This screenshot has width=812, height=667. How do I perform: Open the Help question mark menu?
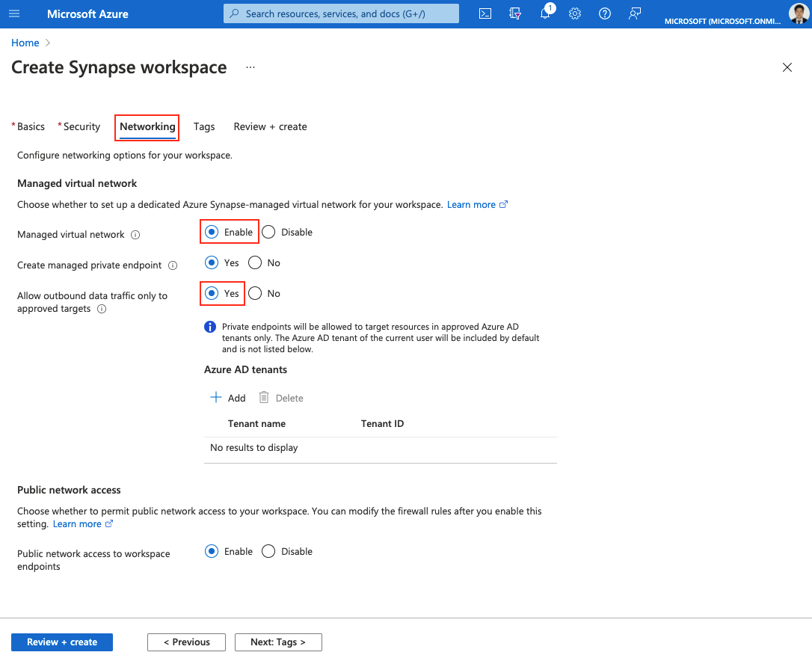point(604,13)
